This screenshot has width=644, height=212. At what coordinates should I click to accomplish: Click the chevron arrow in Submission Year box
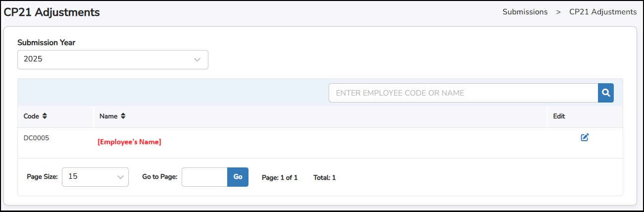coord(197,59)
